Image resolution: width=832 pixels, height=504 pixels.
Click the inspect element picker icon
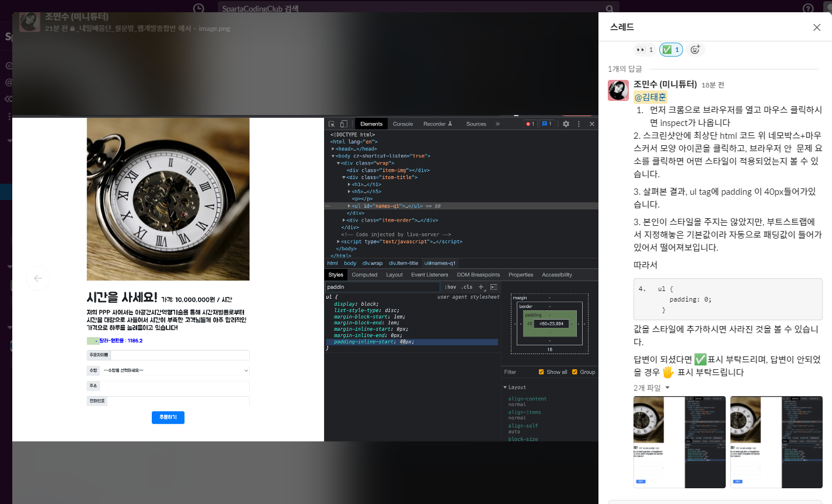point(332,124)
